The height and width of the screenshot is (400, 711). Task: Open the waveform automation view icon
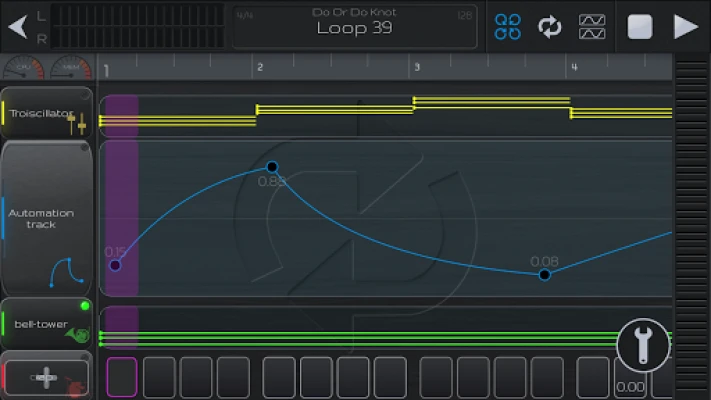pyautogui.click(x=592, y=27)
